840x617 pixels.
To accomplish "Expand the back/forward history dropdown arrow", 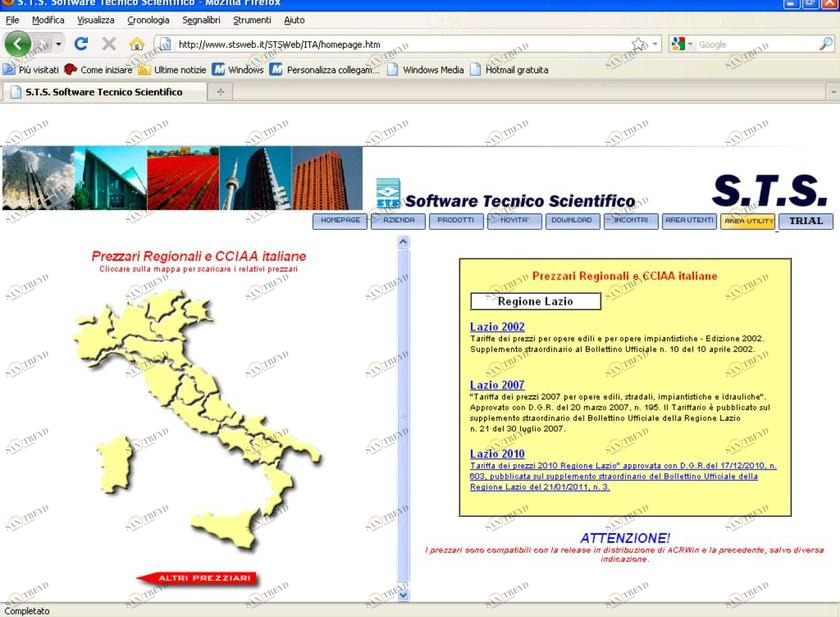I will [x=58, y=44].
